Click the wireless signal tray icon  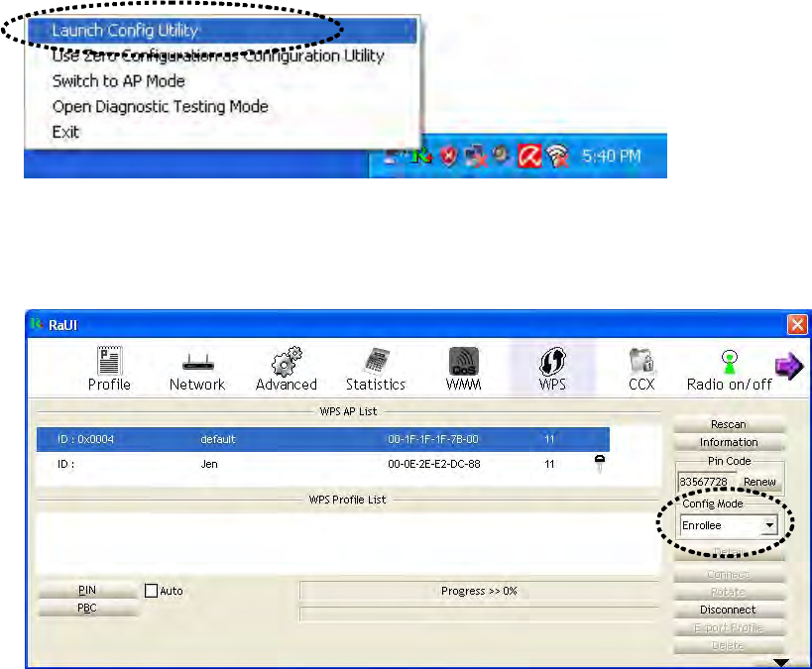pyautogui.click(x=558, y=156)
